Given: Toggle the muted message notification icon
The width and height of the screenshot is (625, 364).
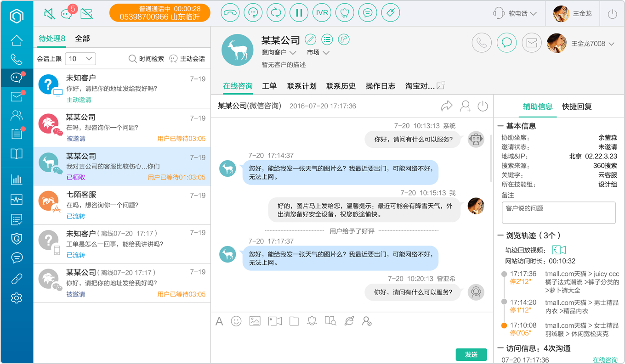Looking at the screenshot, I should 86,14.
